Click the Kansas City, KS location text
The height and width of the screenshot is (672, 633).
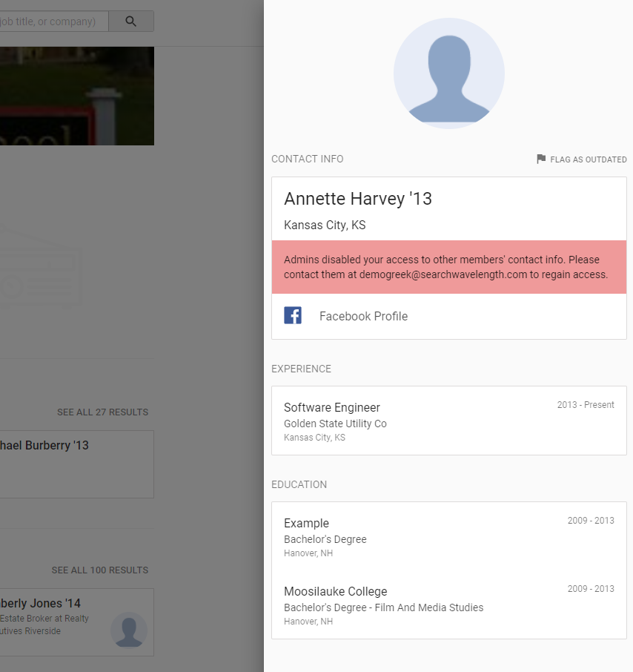pyautogui.click(x=324, y=225)
